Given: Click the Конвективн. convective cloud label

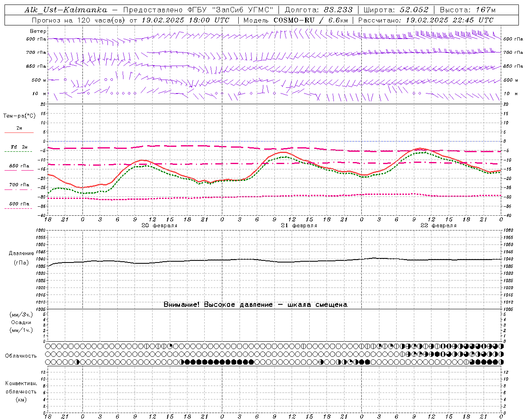Looking at the screenshot, I should [x=21, y=383].
